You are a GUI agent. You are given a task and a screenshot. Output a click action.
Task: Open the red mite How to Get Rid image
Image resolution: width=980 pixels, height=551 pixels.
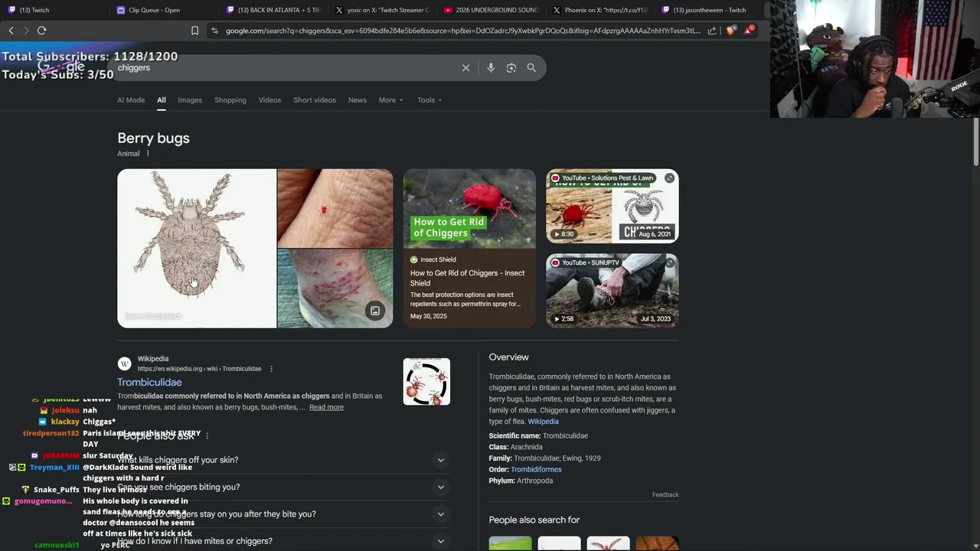click(469, 209)
